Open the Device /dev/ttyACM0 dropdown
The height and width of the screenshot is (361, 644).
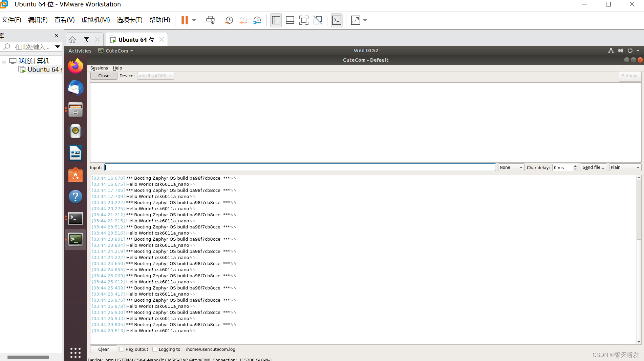156,76
